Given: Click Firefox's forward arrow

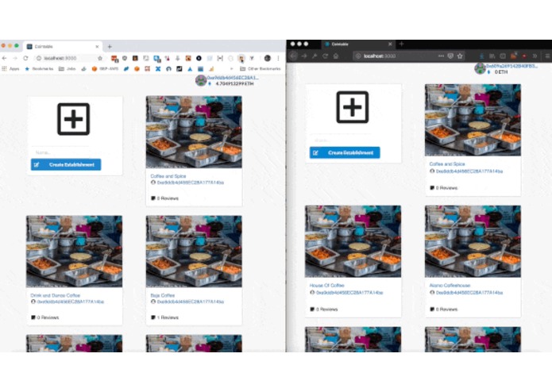Looking at the screenshot, I should click(304, 56).
